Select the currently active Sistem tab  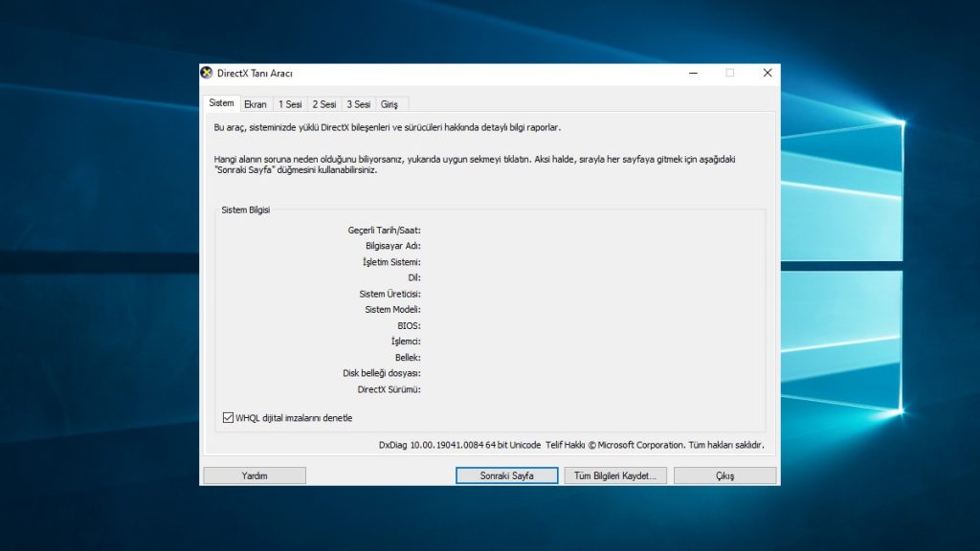click(221, 102)
